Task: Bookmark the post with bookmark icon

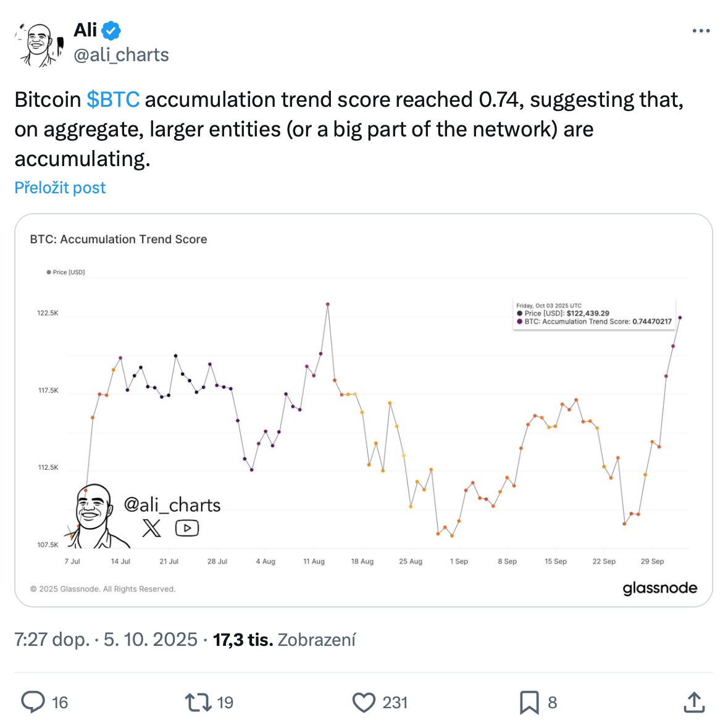Action: coord(529,702)
